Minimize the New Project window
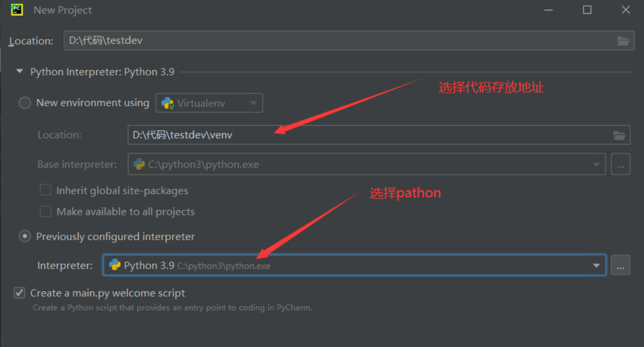Image resolution: width=644 pixels, height=347 pixels. [x=548, y=10]
